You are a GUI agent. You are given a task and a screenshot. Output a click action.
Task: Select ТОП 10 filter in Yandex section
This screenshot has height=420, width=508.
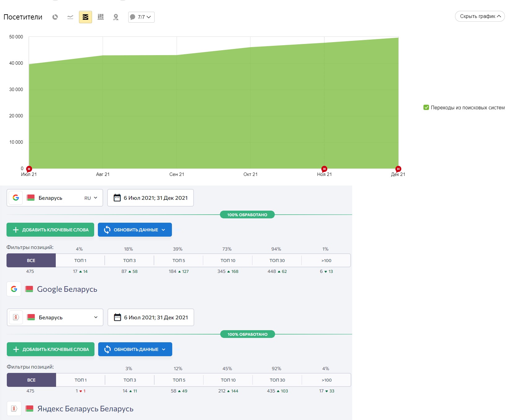point(228,380)
